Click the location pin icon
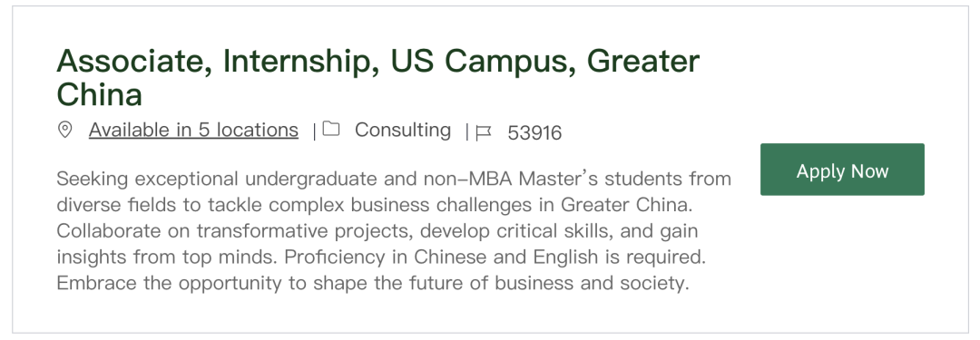 coord(64,130)
